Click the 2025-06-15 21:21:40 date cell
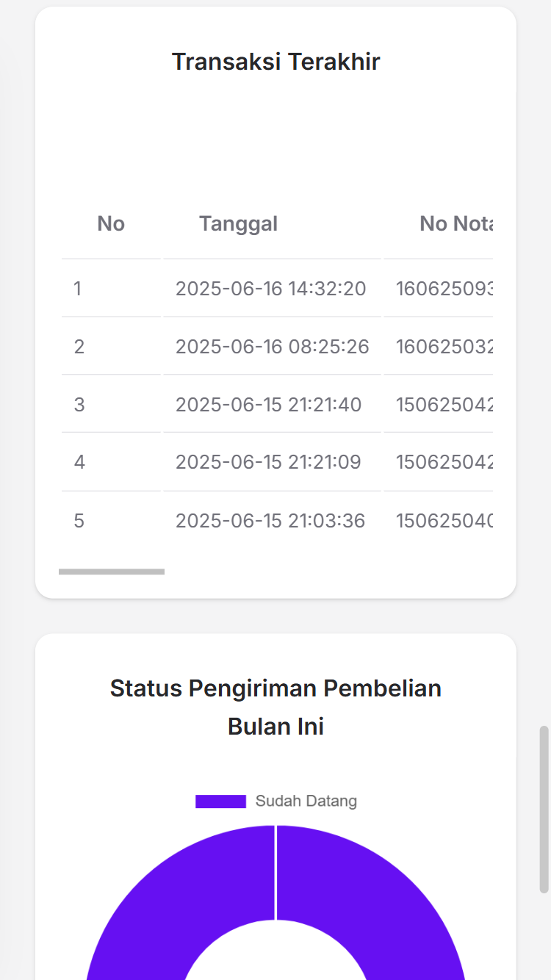Screen dimensions: 551x980 click(268, 405)
